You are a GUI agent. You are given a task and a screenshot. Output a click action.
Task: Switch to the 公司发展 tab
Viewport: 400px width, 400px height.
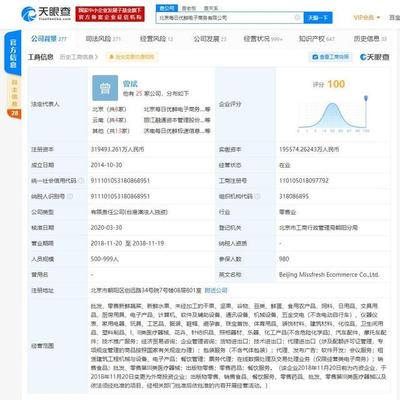210,39
